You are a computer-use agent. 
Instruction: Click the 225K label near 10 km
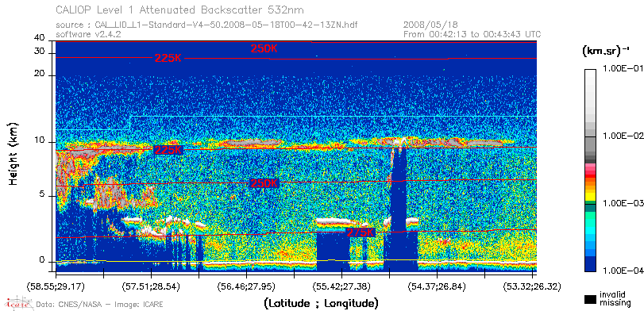[168, 150]
